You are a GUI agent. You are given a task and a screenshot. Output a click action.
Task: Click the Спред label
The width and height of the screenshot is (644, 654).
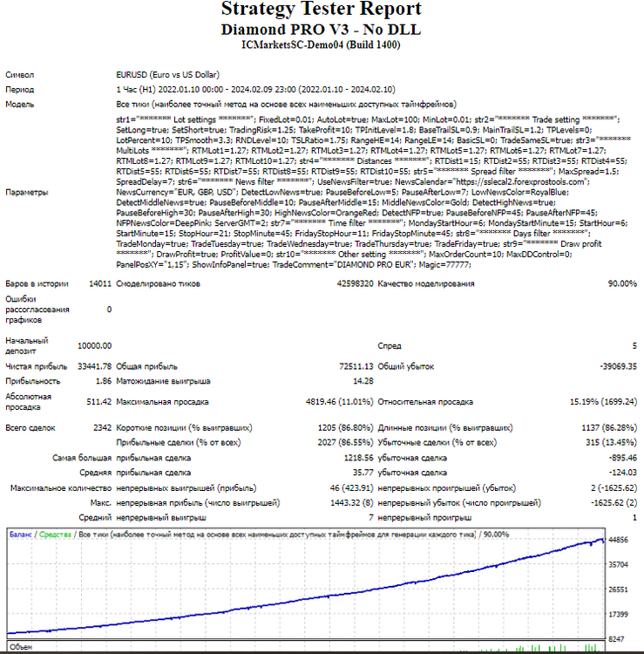(x=390, y=346)
